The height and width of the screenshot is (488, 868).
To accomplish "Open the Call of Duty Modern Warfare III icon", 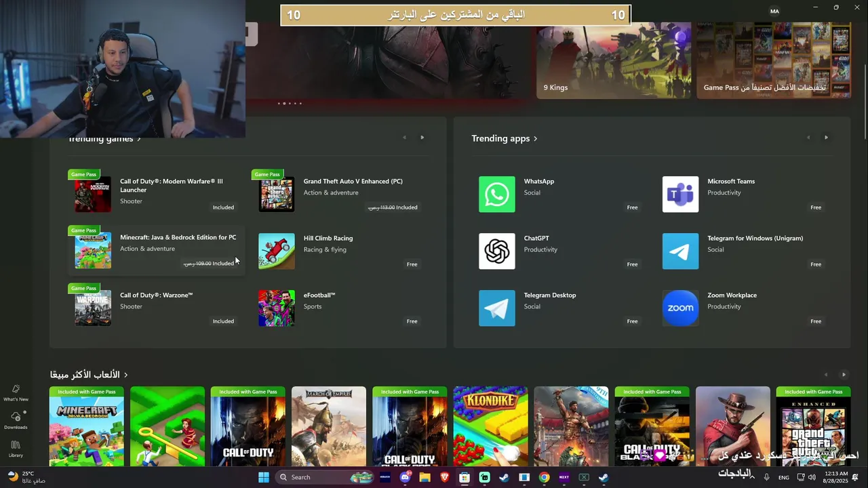I will [93, 195].
